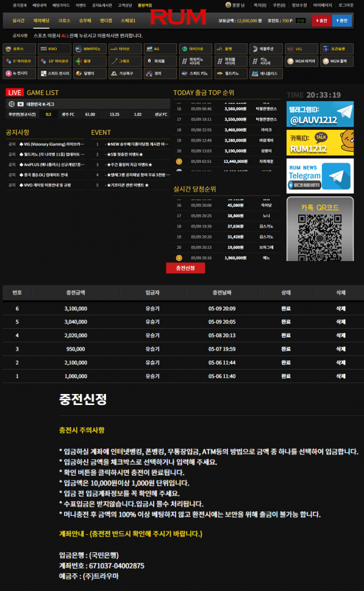Open the VIG game button

(301, 49)
